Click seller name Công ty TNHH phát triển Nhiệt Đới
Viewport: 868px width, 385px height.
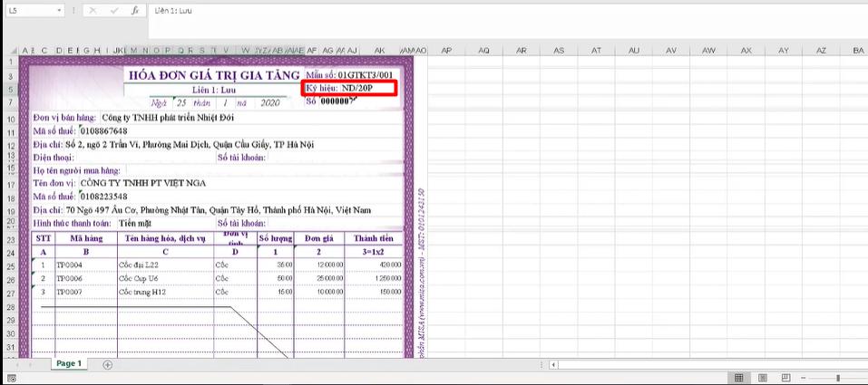coord(168,117)
